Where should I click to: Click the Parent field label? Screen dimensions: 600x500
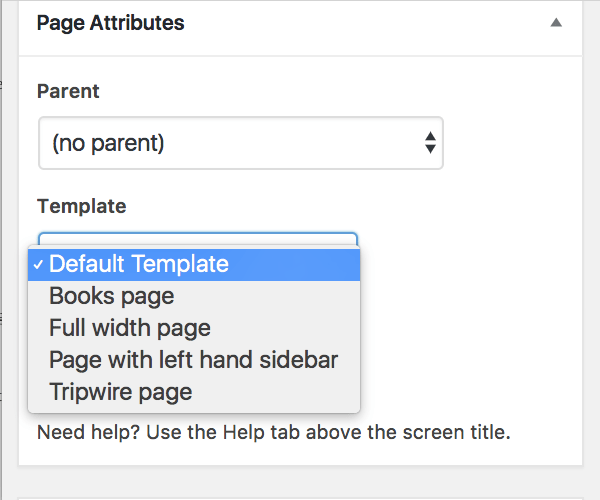pos(68,91)
